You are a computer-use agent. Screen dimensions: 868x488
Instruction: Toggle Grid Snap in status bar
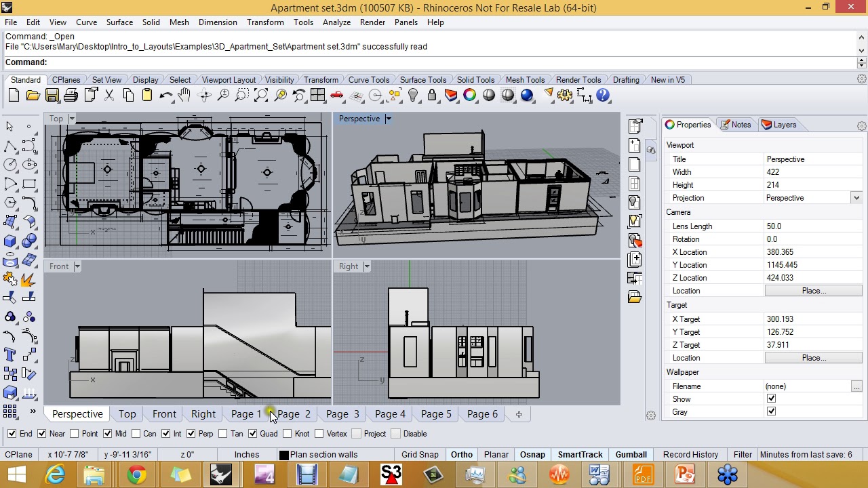[420, 455]
